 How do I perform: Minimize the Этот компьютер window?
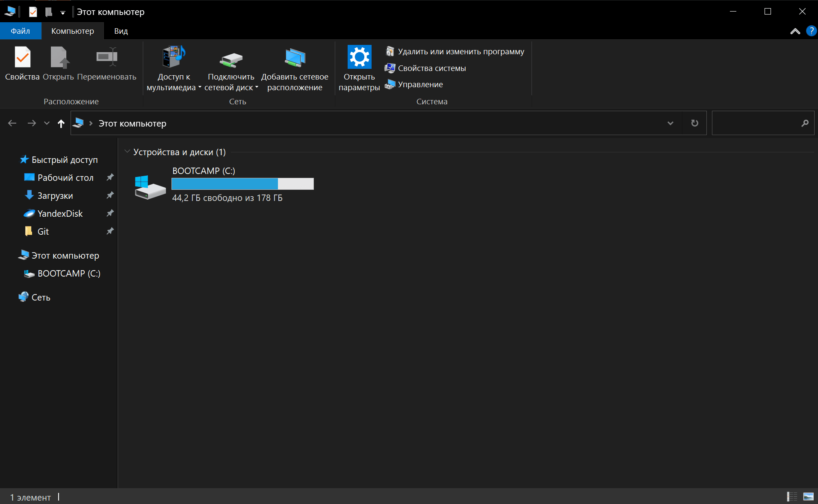733,12
